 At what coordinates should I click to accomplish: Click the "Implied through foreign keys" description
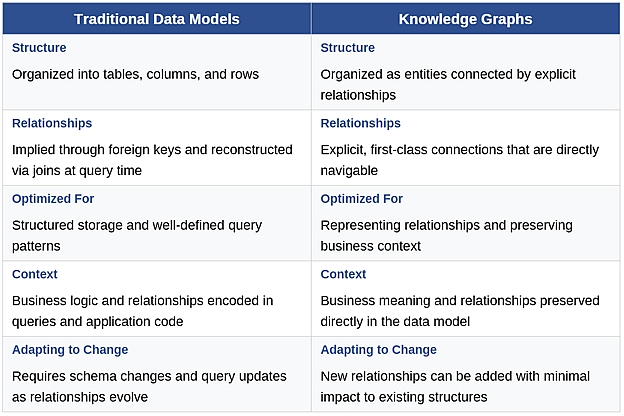[152, 160]
